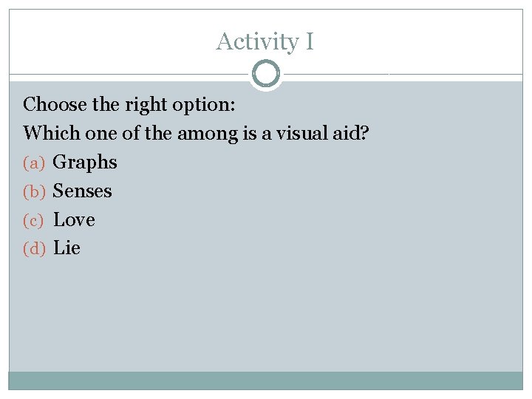Click the Activity I slide title

click(265, 41)
